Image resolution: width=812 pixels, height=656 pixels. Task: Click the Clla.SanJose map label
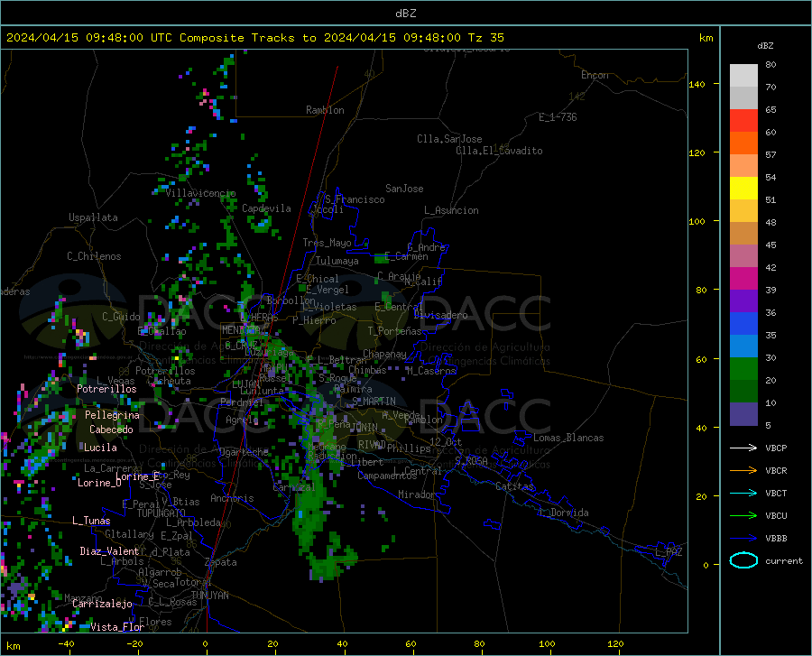tap(449, 139)
